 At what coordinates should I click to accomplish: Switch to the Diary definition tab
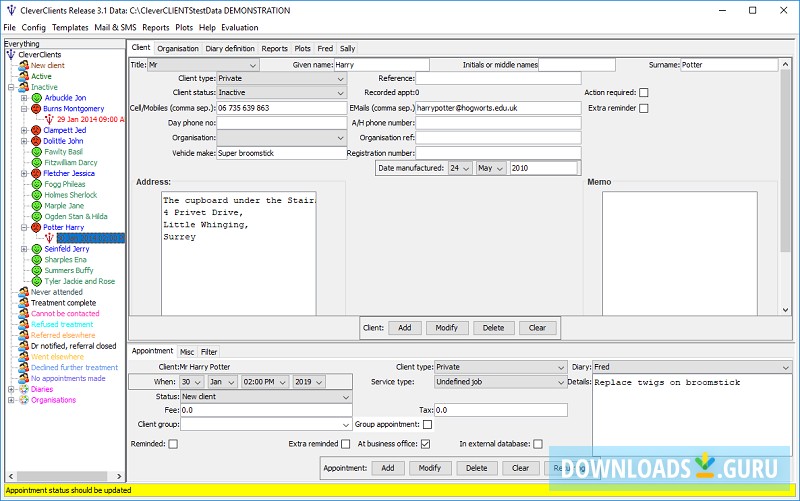tap(231, 48)
